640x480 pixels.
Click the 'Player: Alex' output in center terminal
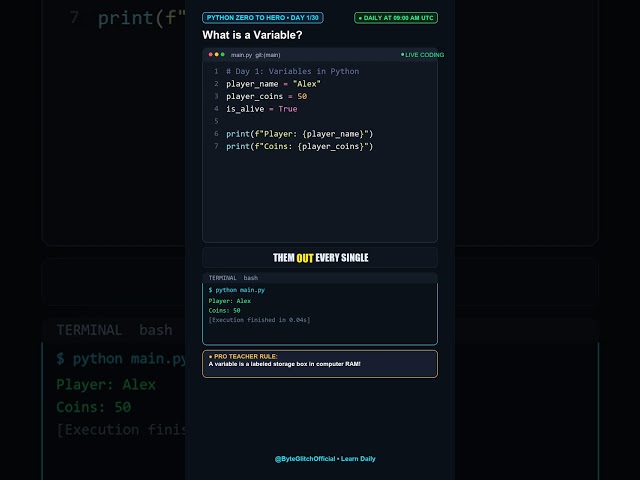[230, 301]
